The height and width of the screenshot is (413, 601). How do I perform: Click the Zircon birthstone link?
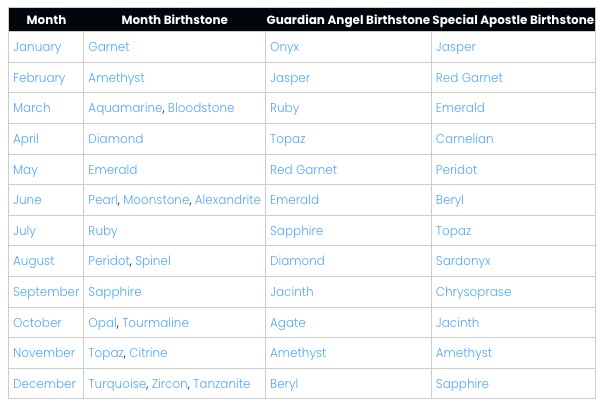point(171,384)
